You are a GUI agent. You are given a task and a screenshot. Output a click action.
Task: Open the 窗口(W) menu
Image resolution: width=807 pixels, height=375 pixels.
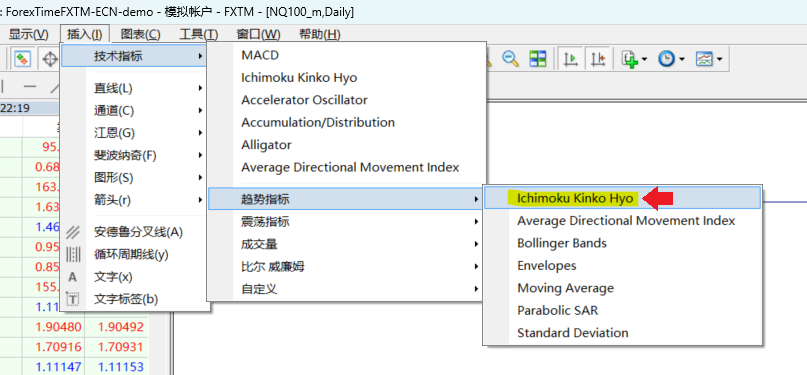pyautogui.click(x=258, y=34)
